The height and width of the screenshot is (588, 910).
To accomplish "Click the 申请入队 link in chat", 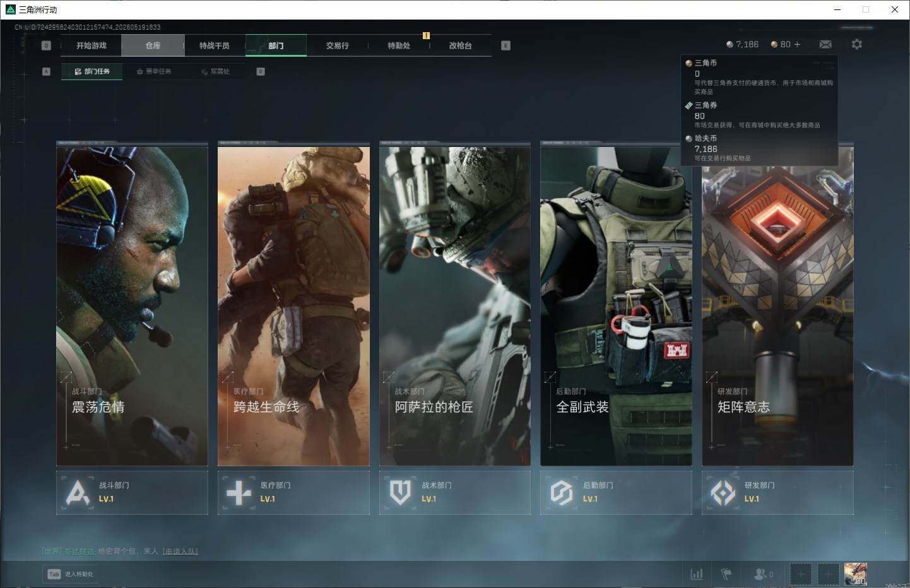I will (x=180, y=551).
